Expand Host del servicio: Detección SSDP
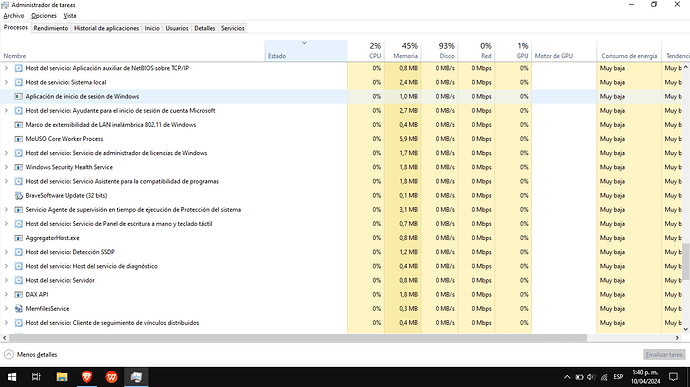Screen dimensions: 690x387 tap(6, 252)
